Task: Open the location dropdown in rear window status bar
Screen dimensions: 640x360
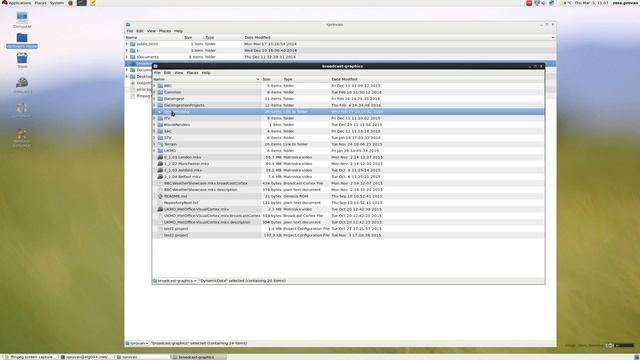Action: click(137, 343)
